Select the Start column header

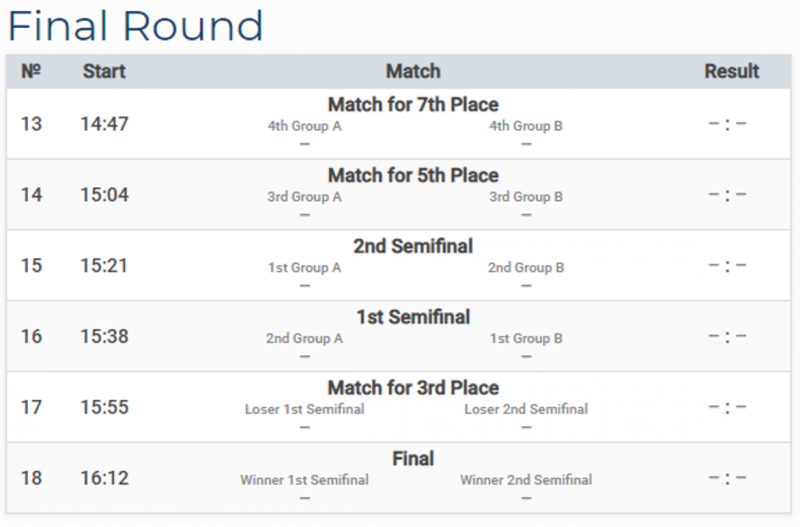click(104, 71)
